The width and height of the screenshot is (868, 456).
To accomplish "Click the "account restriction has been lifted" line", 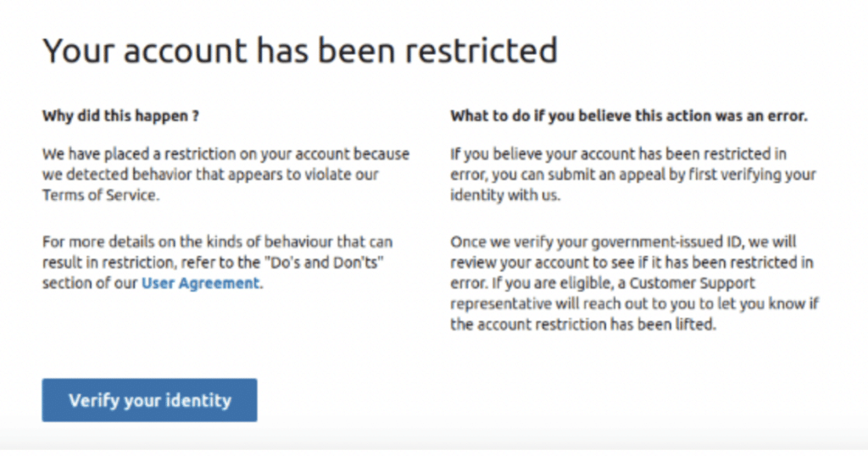I will click(583, 324).
